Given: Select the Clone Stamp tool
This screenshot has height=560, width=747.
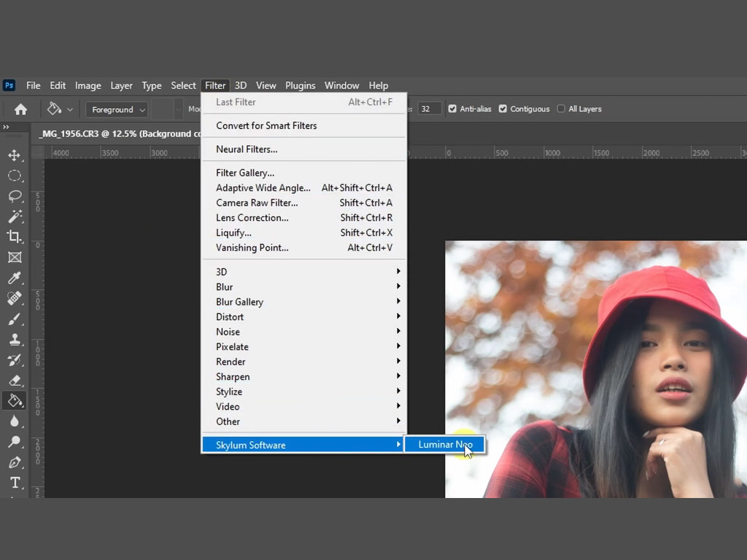Looking at the screenshot, I should 15,339.
